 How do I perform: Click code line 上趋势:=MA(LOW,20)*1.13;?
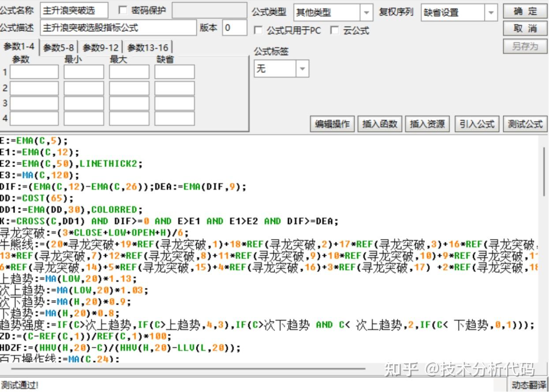point(69,279)
